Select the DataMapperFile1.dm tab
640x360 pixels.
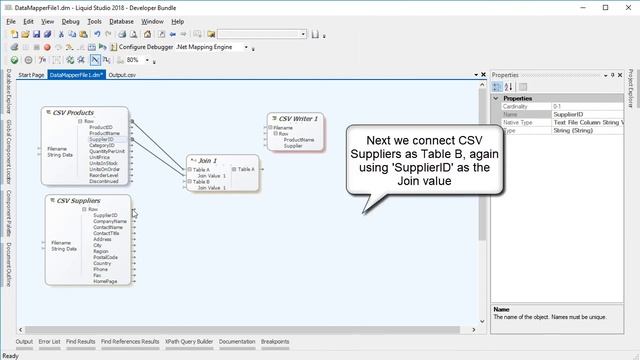pos(76,75)
